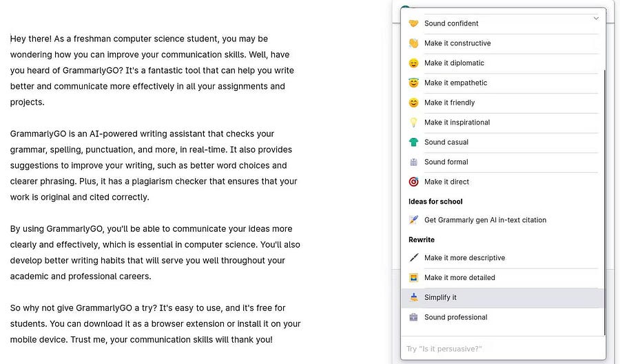Click the building icon for Sound formal
Viewport: 620px width, 364px height.
(413, 162)
